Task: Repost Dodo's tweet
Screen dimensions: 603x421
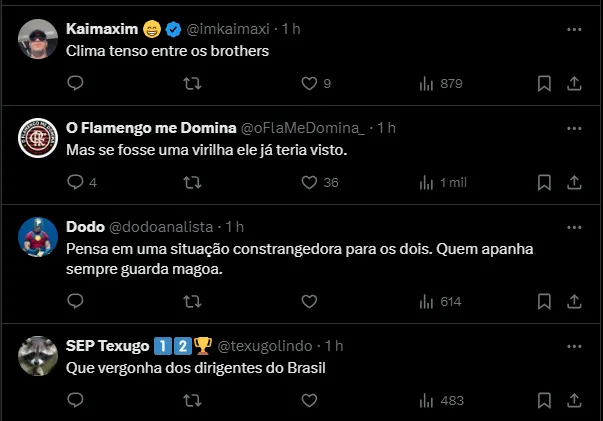Action: [192, 301]
